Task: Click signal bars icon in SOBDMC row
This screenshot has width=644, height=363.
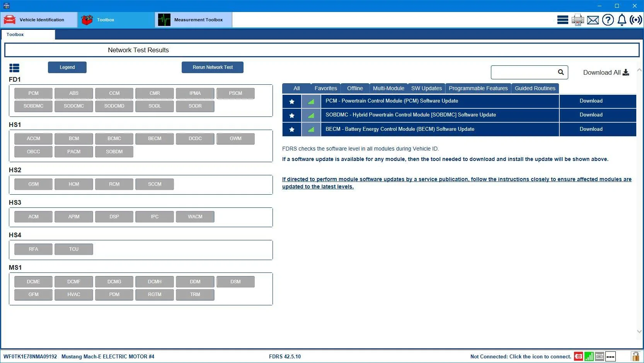Action: [x=311, y=115]
